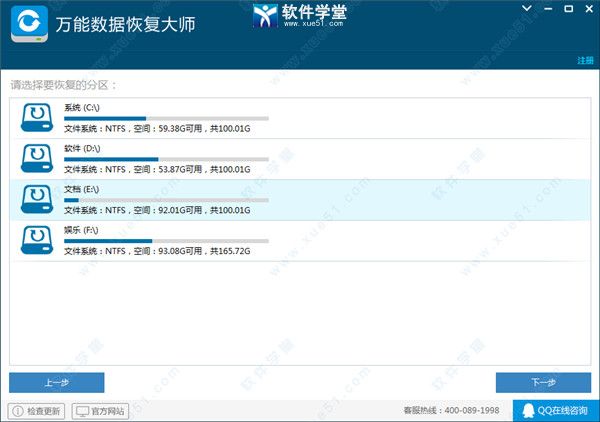Click the E: documents drive icon
Viewport: 600px width, 422px height.
click(37, 198)
